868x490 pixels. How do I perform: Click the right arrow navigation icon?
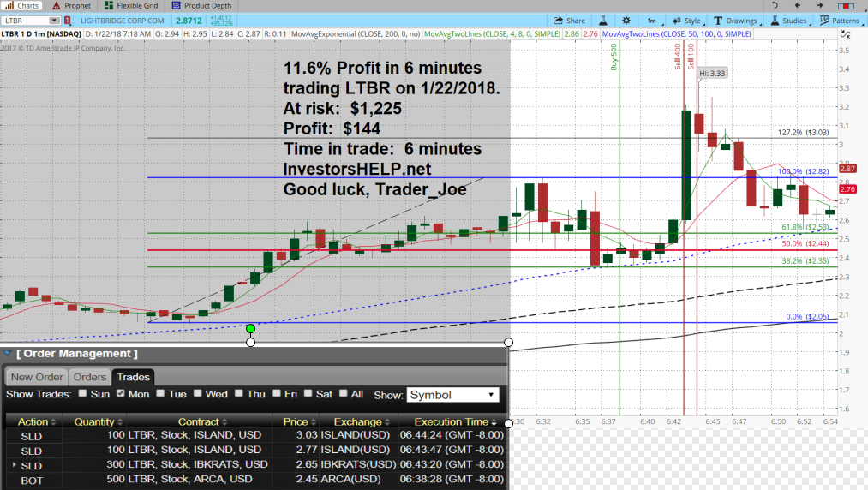(x=820, y=5)
